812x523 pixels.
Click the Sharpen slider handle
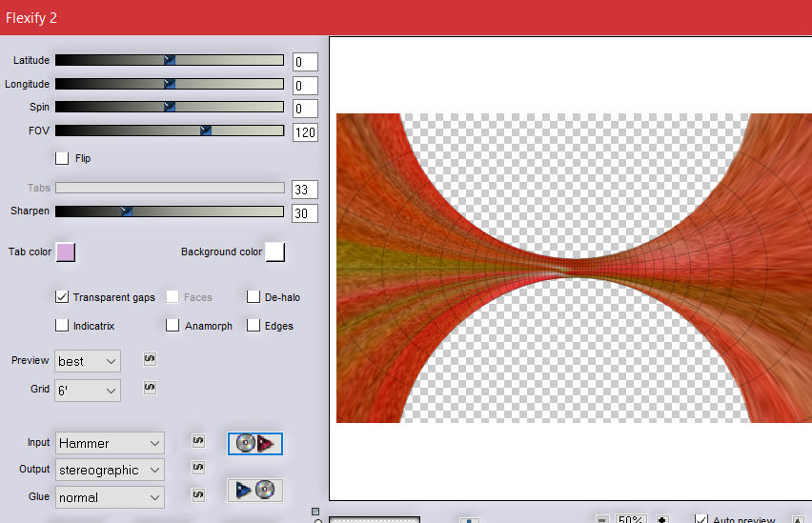point(127,211)
